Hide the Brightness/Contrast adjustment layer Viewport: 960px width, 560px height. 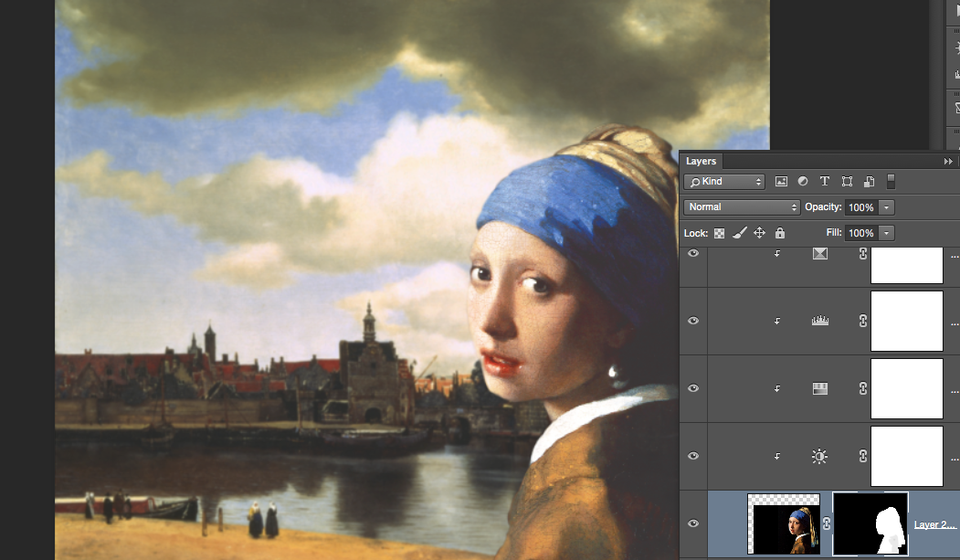693,456
